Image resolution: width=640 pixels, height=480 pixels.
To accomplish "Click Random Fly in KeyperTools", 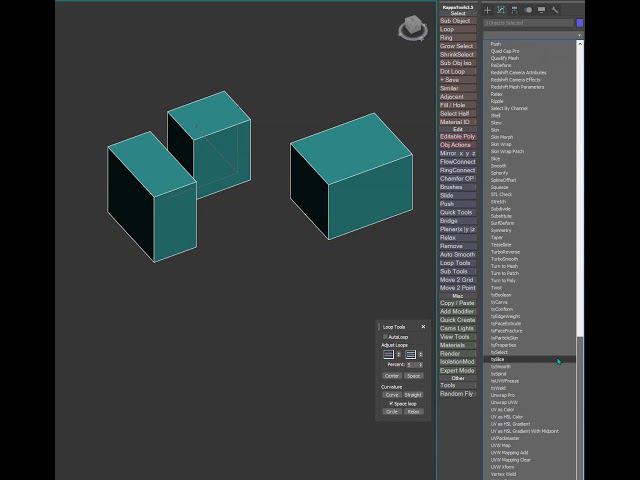I will coord(458,394).
